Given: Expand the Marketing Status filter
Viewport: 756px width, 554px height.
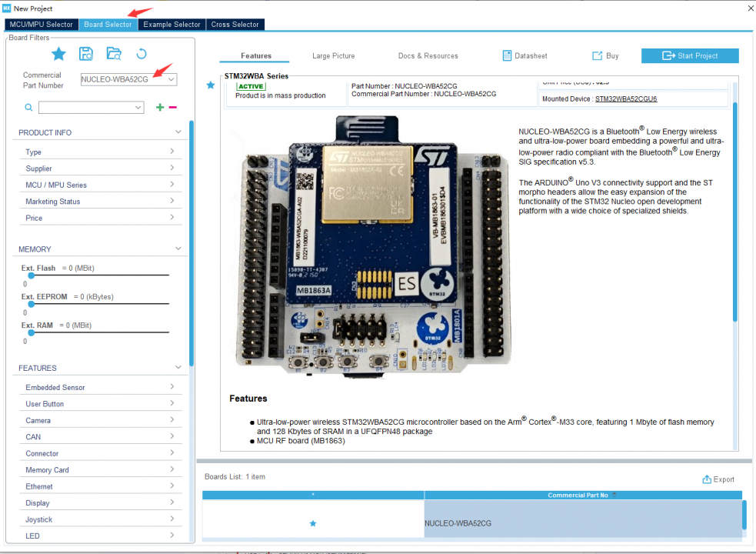Looking at the screenshot, I should click(x=101, y=201).
